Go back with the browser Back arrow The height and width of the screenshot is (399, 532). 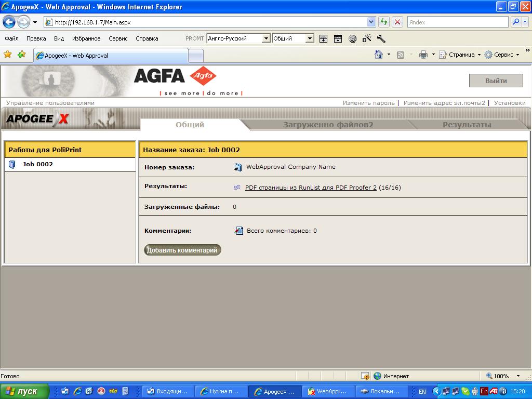pyautogui.click(x=9, y=22)
